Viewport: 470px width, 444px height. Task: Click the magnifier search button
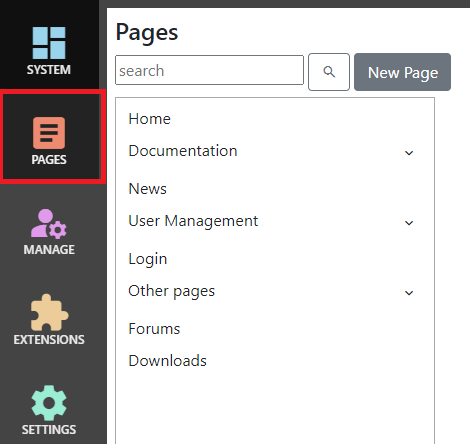click(x=329, y=72)
